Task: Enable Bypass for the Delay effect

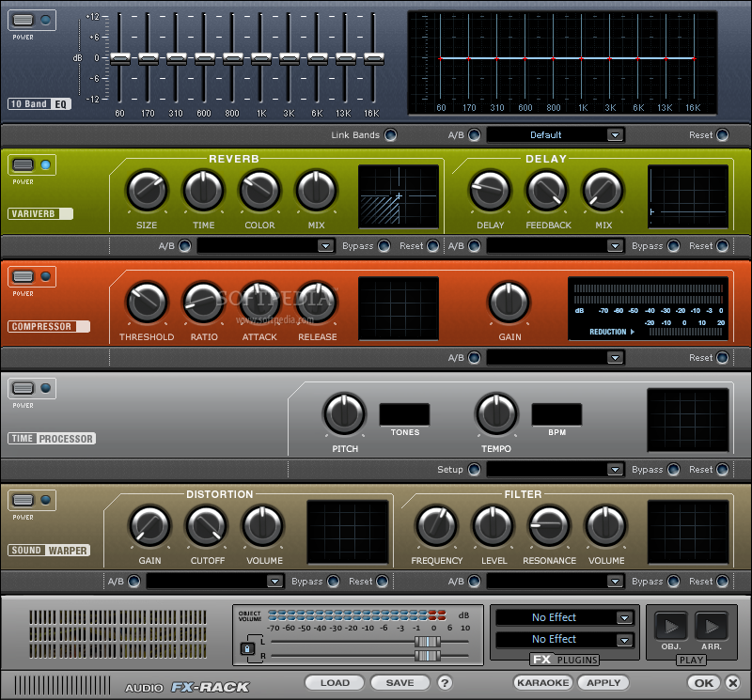Action: [x=674, y=246]
